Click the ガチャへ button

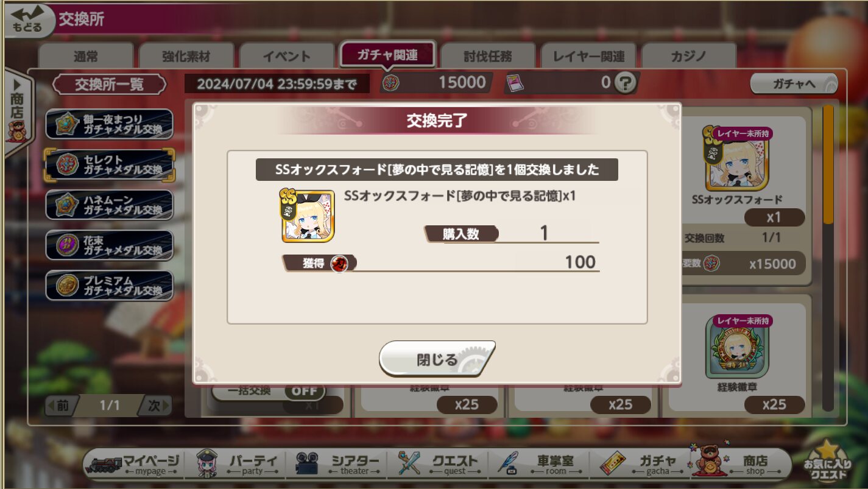(x=794, y=84)
